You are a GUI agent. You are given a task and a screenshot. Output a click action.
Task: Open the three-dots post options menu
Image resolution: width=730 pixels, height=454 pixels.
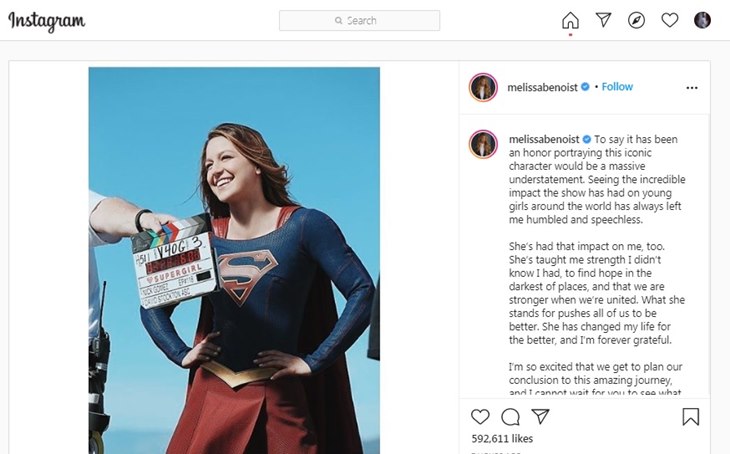pos(692,88)
